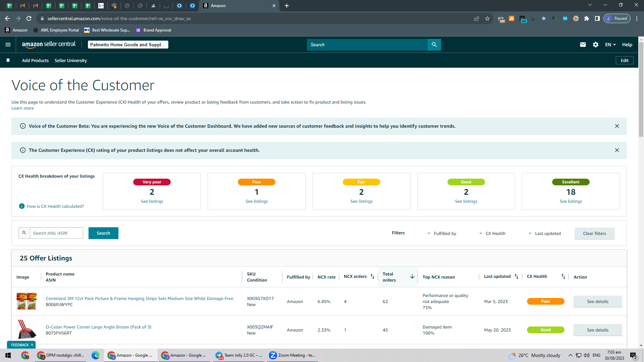Bookmark this page with the star icon
The width and height of the screenshot is (644, 362).
[487, 18]
